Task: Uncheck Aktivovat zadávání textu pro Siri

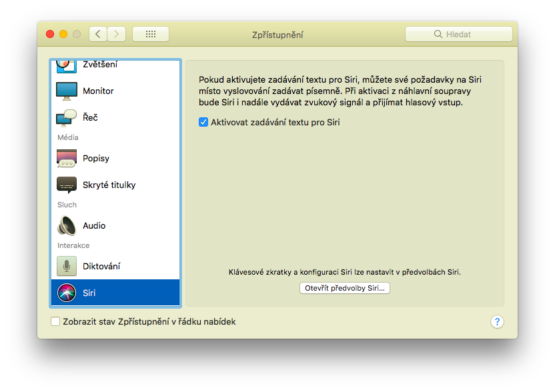Action: point(204,122)
